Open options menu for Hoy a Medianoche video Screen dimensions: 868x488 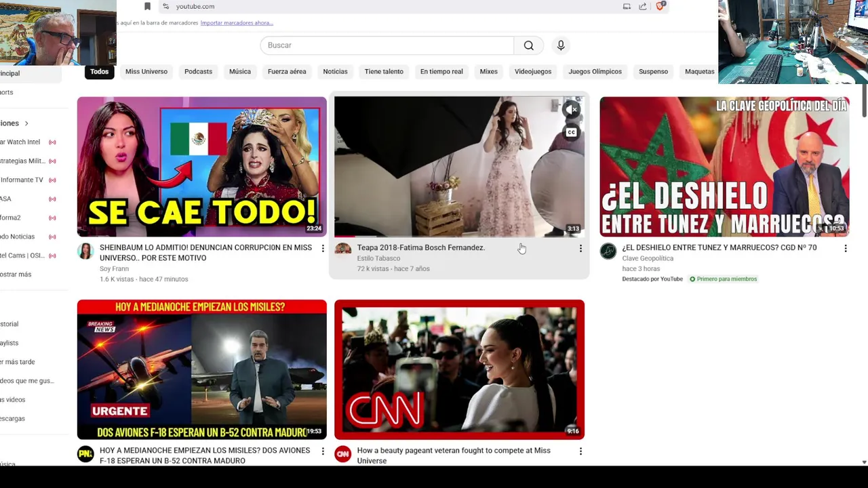(323, 451)
